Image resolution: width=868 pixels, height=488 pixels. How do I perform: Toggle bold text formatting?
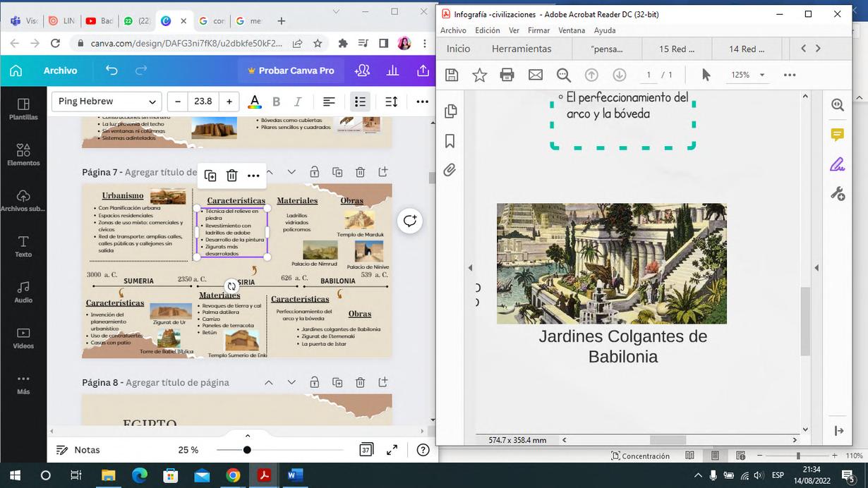coord(277,102)
